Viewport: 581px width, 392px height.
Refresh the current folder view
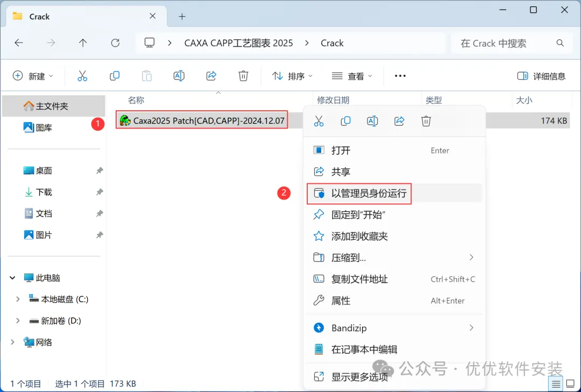[115, 43]
